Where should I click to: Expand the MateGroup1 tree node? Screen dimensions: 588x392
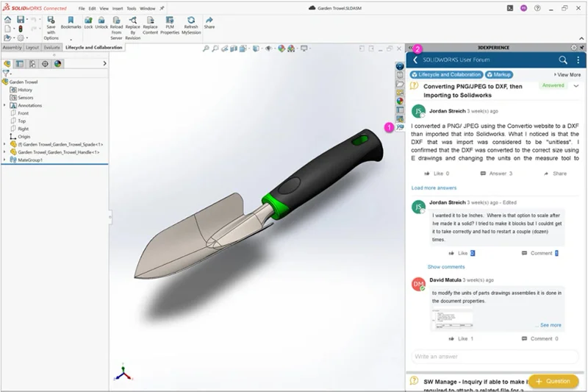click(5, 160)
